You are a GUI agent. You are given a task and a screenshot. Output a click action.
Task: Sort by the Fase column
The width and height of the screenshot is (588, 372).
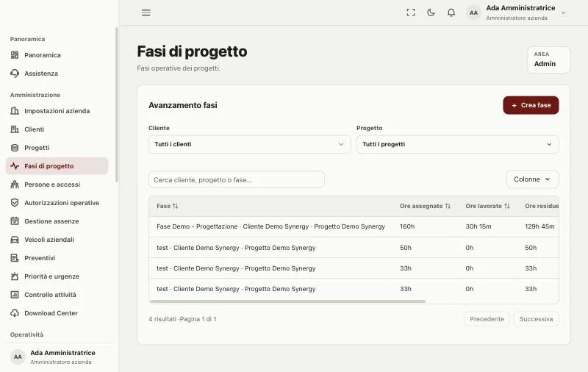[168, 206]
